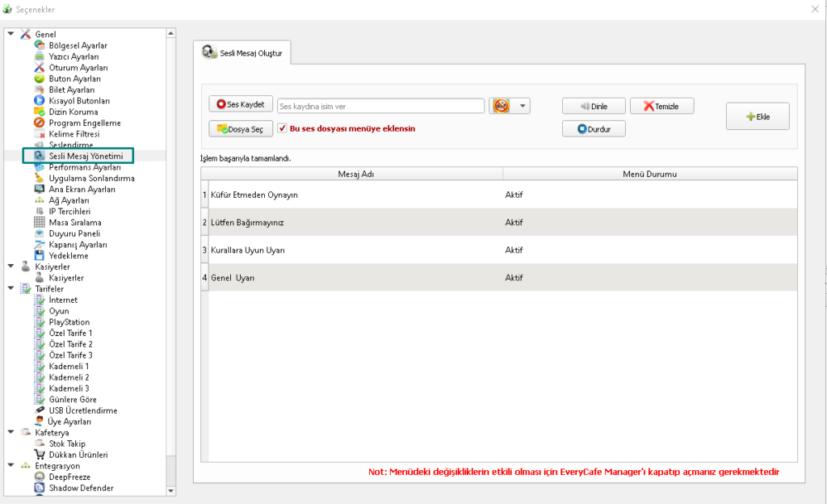Image resolution: width=827 pixels, height=504 pixels.
Task: Click the Durdur stop button
Action: (x=594, y=128)
